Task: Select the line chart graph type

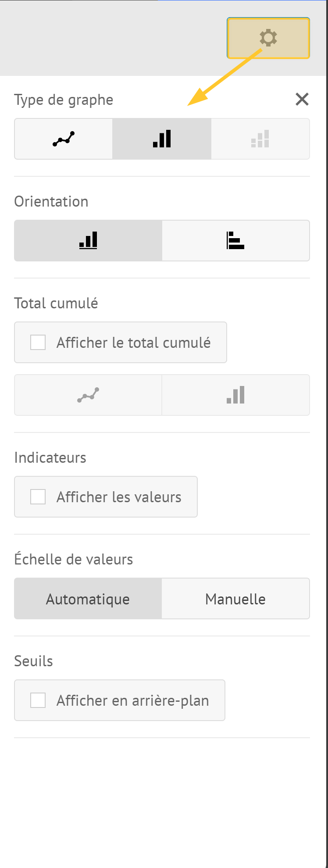Action: (64, 139)
